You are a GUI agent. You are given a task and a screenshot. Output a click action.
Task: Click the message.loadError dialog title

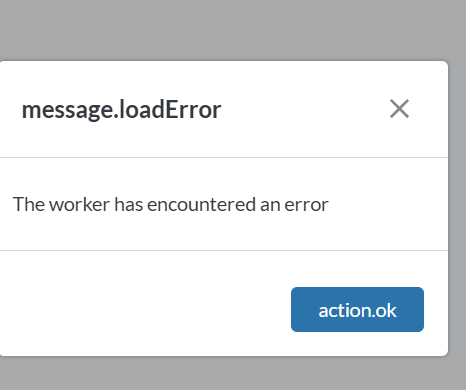(x=121, y=110)
